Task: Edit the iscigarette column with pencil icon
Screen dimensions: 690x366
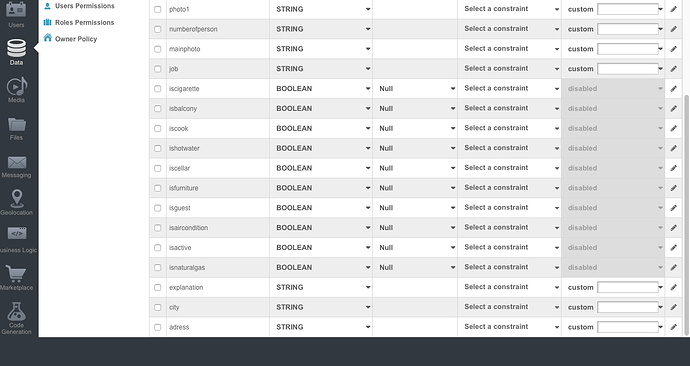Action: click(673, 89)
